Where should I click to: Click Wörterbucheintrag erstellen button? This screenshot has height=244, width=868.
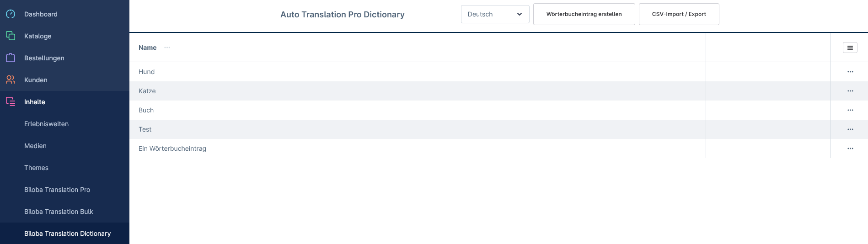584,14
